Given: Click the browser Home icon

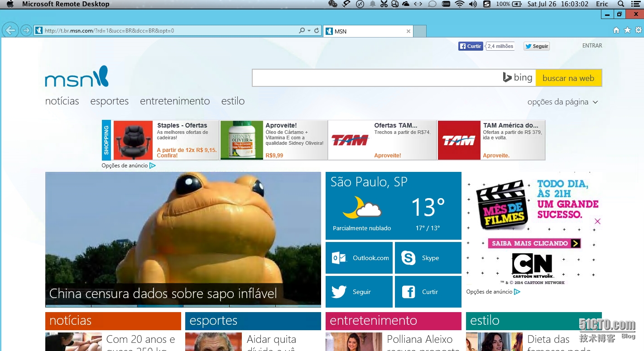Looking at the screenshot, I should 616,30.
